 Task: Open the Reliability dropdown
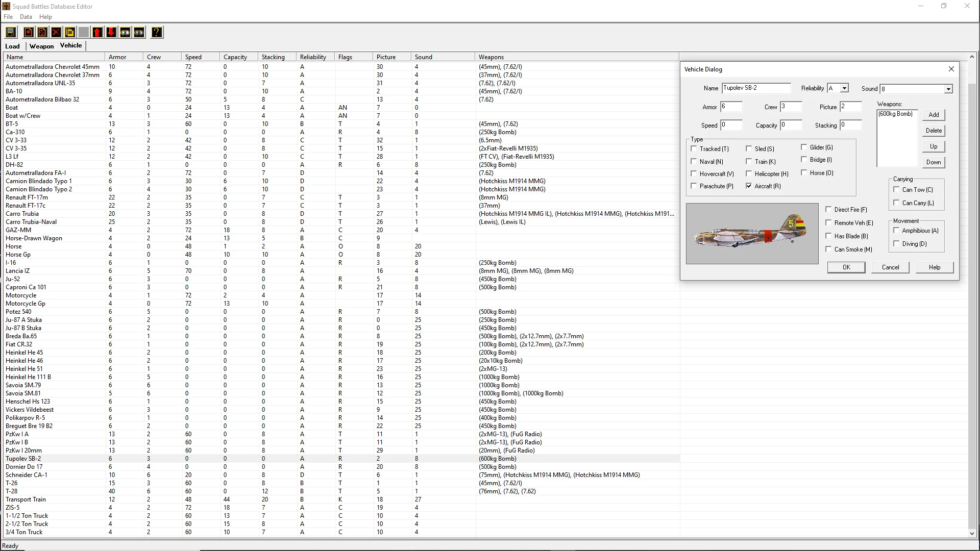(x=844, y=88)
